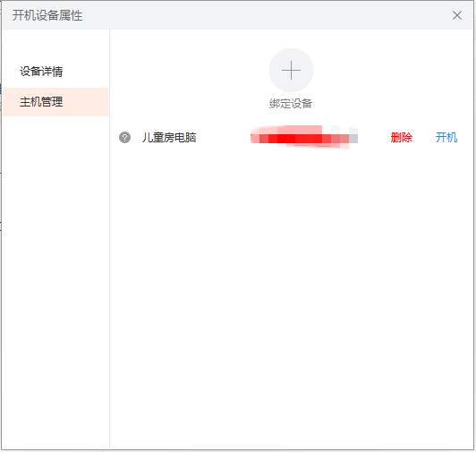Close the 开机设备属性 dialog
The width and height of the screenshot is (476, 452).
[457, 15]
